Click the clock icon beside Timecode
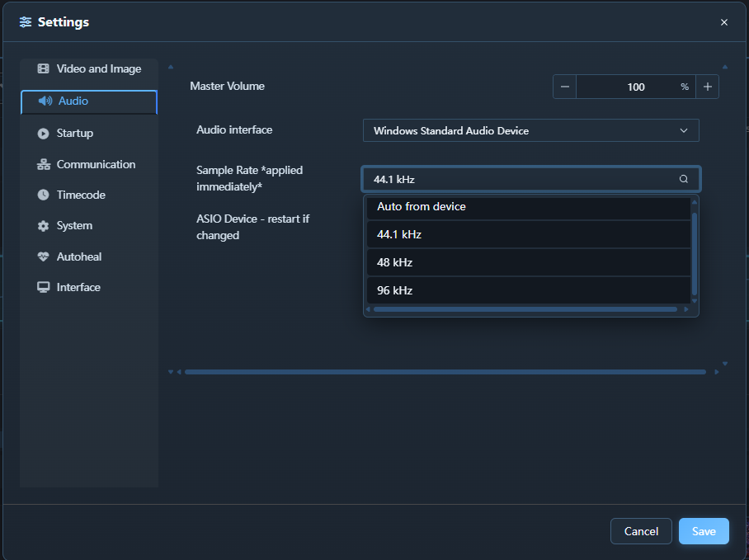This screenshot has width=749, height=560. [x=44, y=195]
